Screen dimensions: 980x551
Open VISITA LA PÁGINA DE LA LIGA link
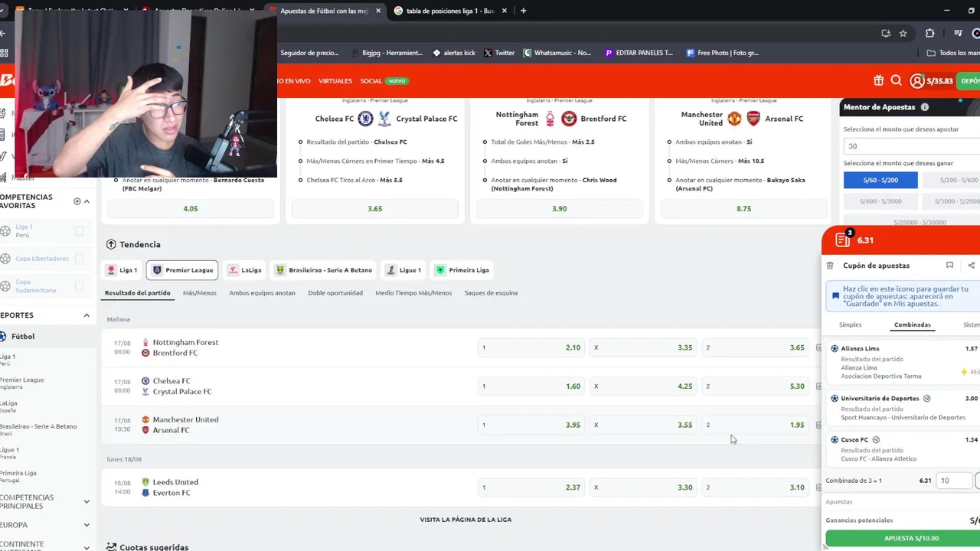465,520
